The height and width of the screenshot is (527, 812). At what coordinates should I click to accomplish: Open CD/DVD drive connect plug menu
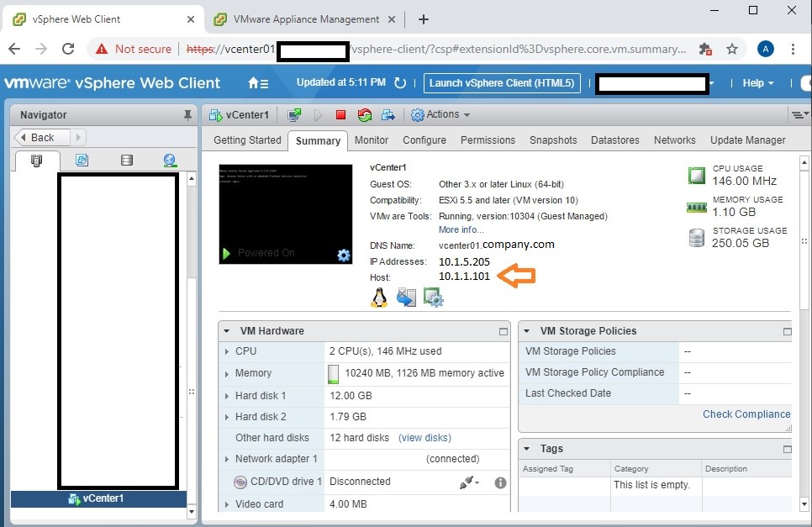pyautogui.click(x=469, y=482)
